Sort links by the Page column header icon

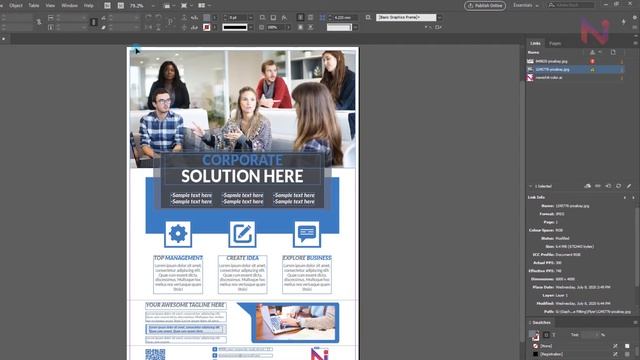(613, 52)
